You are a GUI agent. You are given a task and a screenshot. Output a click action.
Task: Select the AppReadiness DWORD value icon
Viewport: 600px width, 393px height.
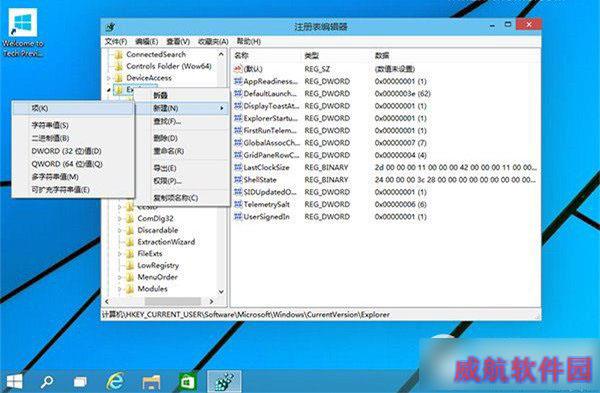pos(238,81)
